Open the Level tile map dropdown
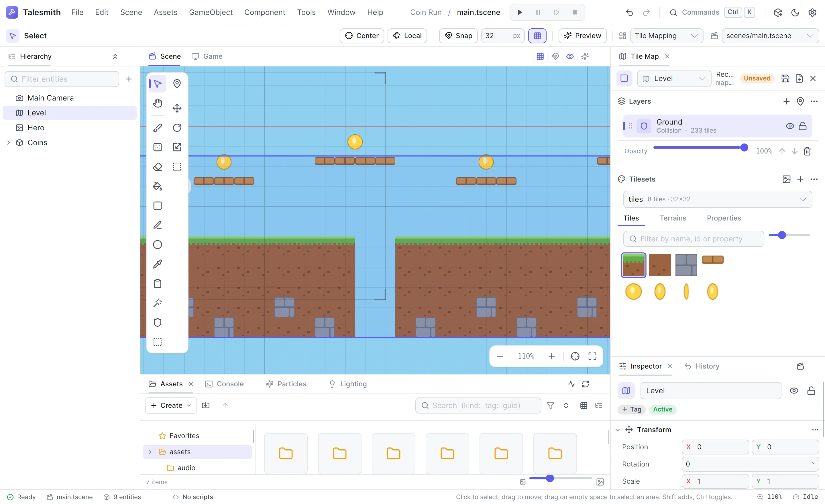Image resolution: width=825 pixels, height=504 pixels. [674, 78]
